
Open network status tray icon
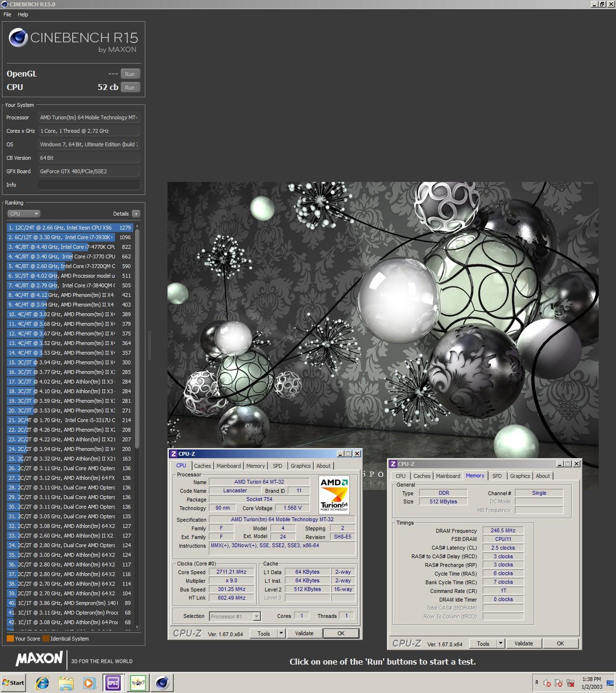tap(570, 683)
